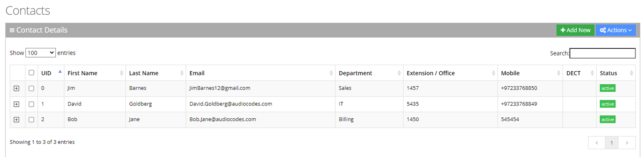Go to pagination page 1
644x157 pixels.
pos(612,143)
